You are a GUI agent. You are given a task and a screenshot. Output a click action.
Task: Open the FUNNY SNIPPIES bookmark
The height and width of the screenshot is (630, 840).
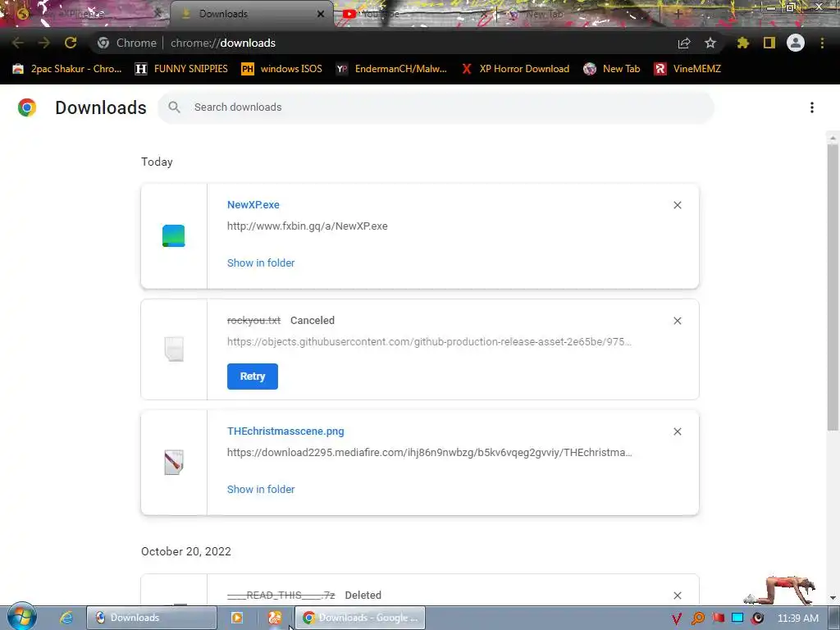click(181, 69)
